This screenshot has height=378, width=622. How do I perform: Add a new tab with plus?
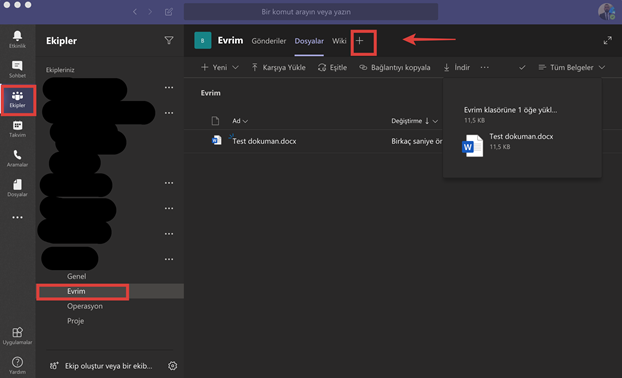point(359,41)
